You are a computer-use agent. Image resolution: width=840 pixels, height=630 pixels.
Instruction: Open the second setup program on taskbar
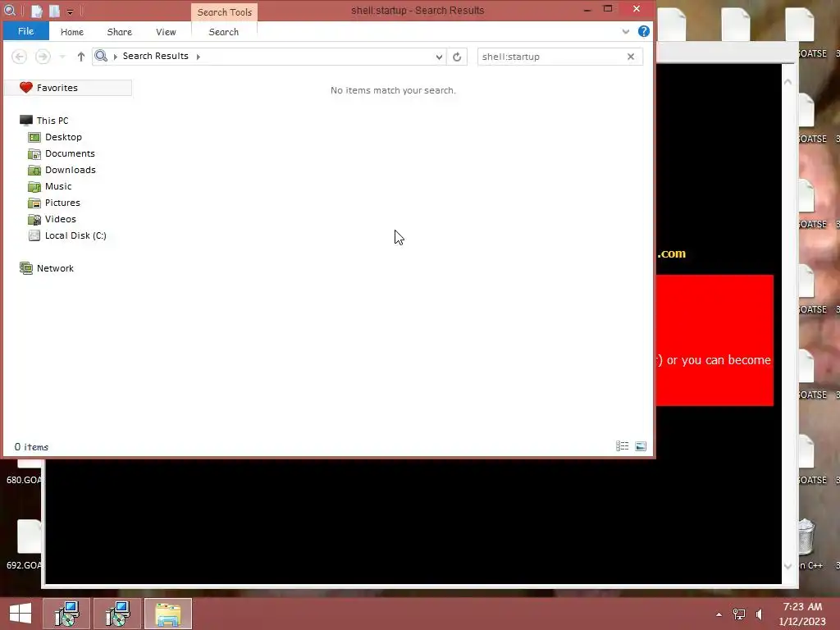(x=118, y=614)
